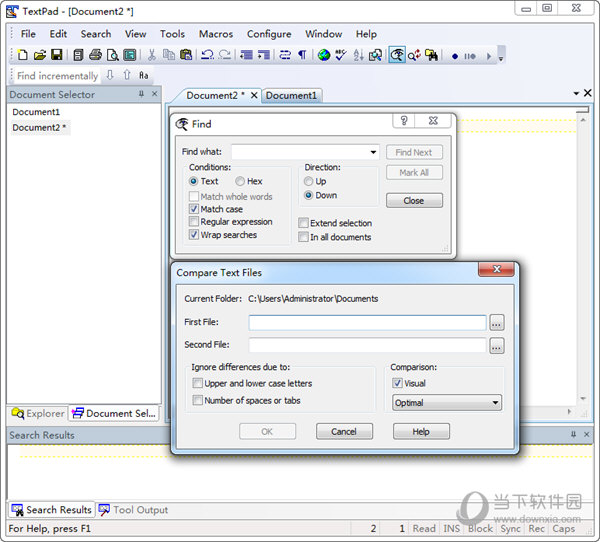Viewport: 600px width, 542px height.
Task: Open the Search menu
Action: coord(96,34)
